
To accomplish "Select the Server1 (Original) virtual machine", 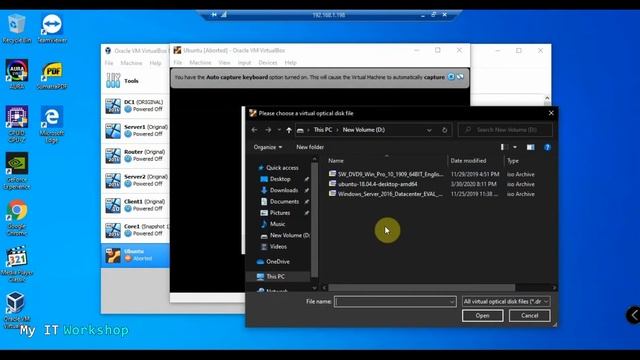I will click(x=136, y=131).
